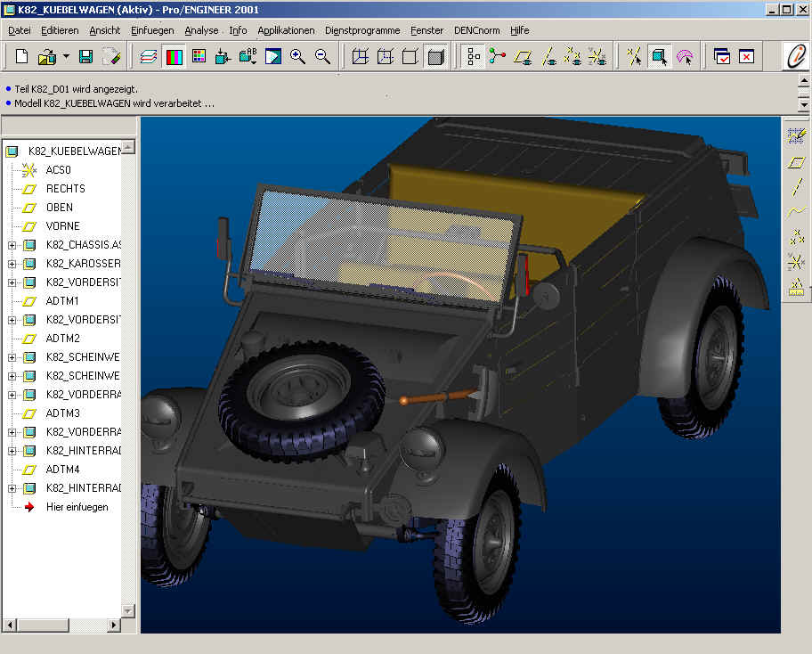Save the model with the floppy disk icon
Image resolution: width=812 pixels, height=654 pixels.
click(x=86, y=56)
